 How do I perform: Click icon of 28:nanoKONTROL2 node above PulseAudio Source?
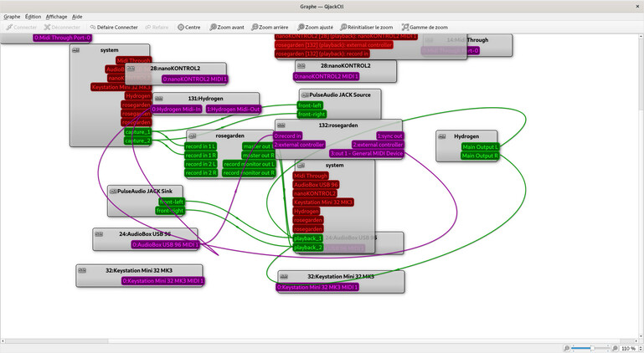click(301, 66)
